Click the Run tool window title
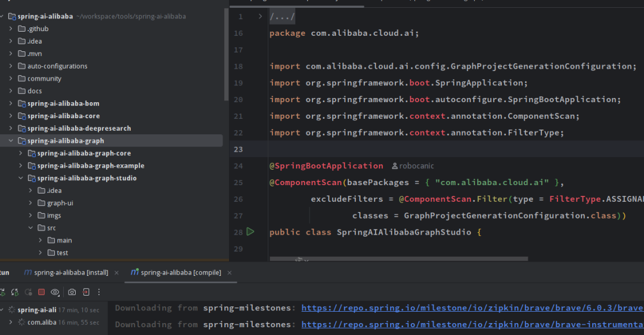Screen dimensions: 644x335 point(4,272)
